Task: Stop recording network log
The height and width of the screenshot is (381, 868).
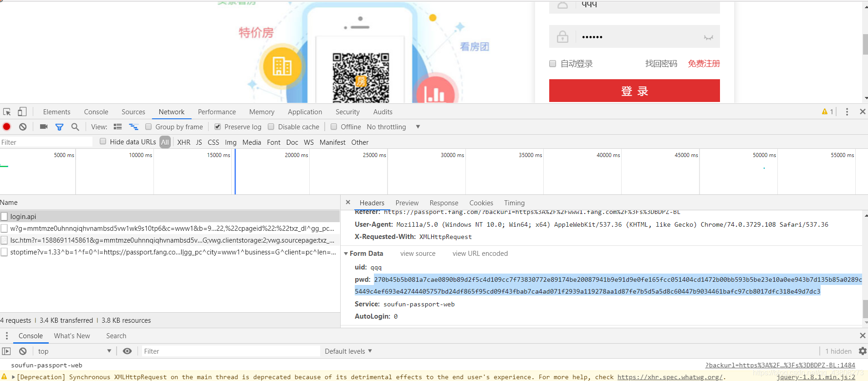Action: tap(7, 127)
